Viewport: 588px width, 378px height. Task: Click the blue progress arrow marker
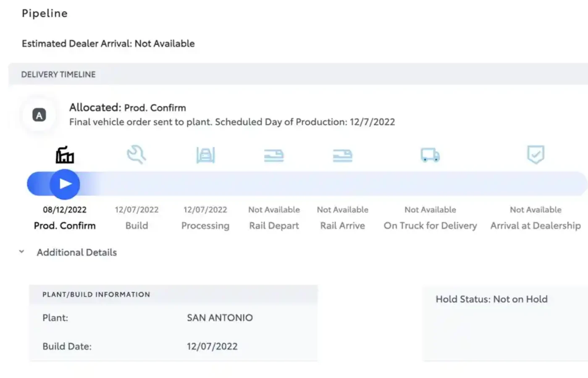[x=65, y=184]
